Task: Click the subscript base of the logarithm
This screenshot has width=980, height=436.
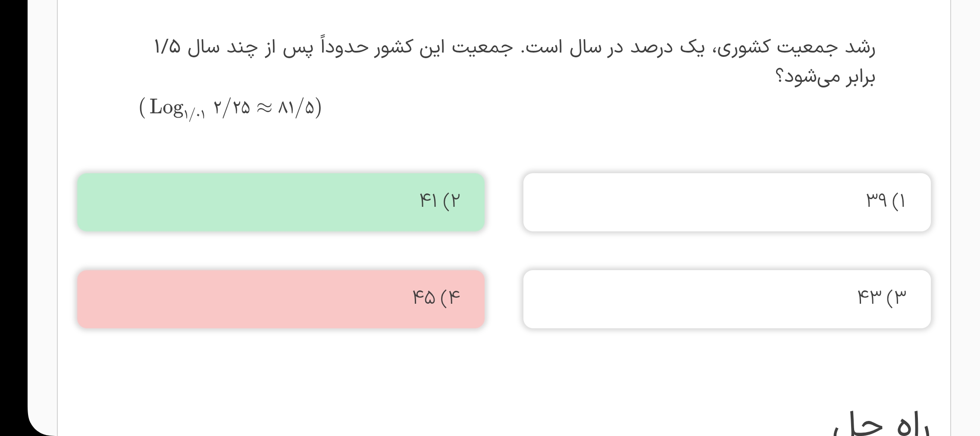Action: (x=194, y=115)
